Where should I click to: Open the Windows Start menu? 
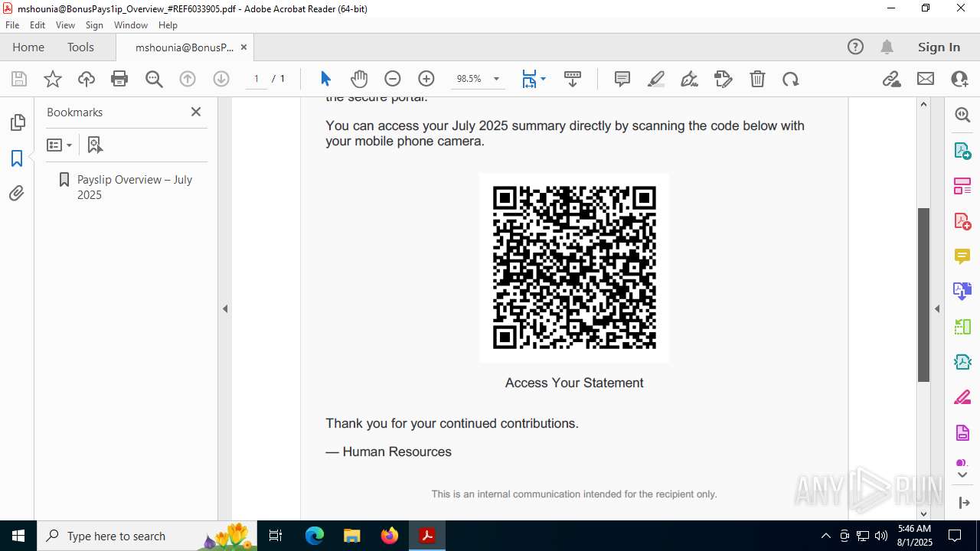pyautogui.click(x=18, y=536)
